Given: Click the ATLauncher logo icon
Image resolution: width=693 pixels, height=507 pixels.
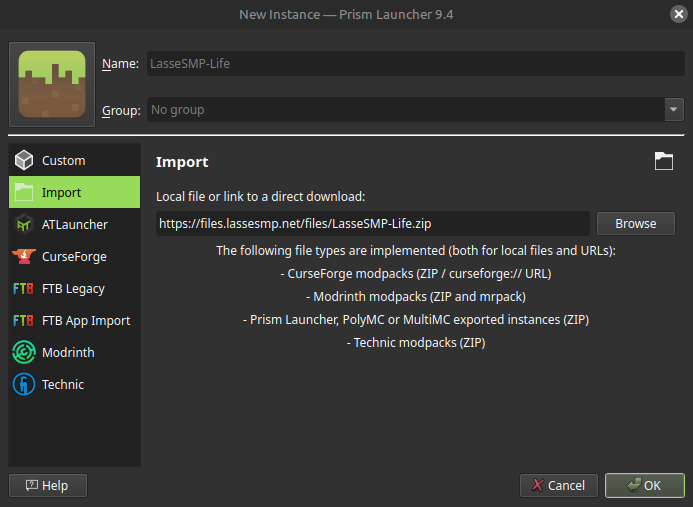Looking at the screenshot, I should [x=24, y=225].
